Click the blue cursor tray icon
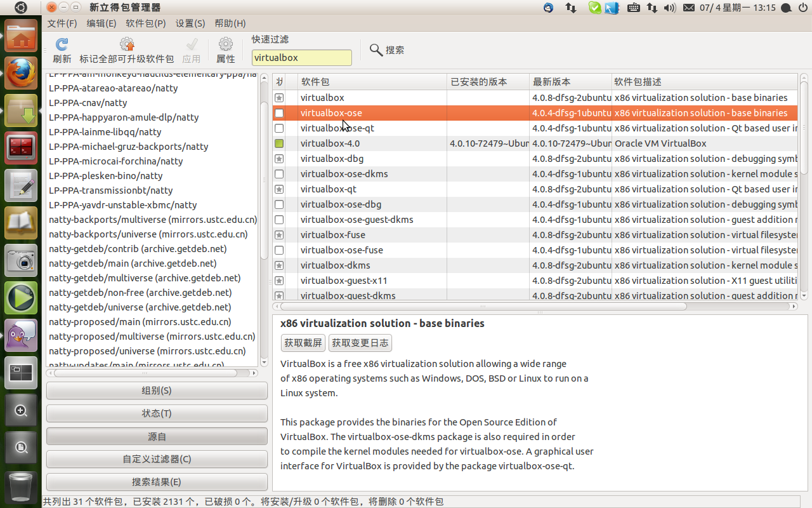Image resolution: width=812 pixels, height=508 pixels. pos(612,8)
